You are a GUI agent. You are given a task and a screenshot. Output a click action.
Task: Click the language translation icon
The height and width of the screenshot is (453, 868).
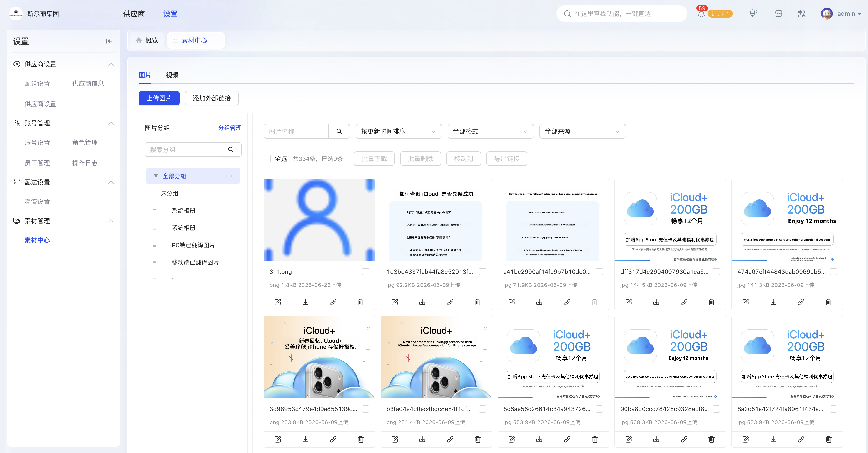pyautogui.click(x=802, y=14)
